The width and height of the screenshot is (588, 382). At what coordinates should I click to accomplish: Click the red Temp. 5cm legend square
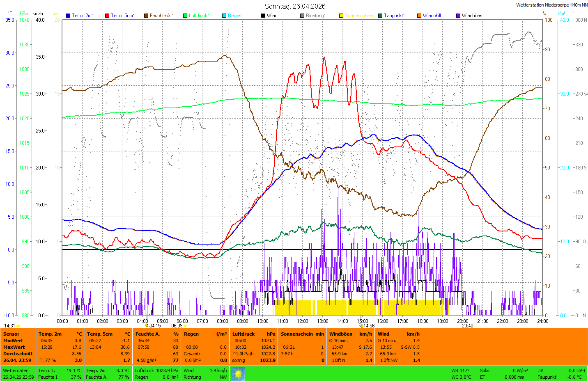click(x=107, y=16)
